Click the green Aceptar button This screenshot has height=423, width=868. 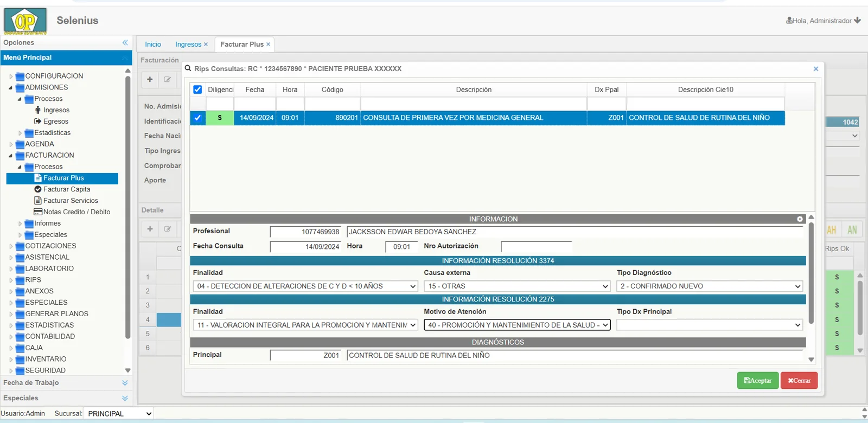[x=758, y=381]
